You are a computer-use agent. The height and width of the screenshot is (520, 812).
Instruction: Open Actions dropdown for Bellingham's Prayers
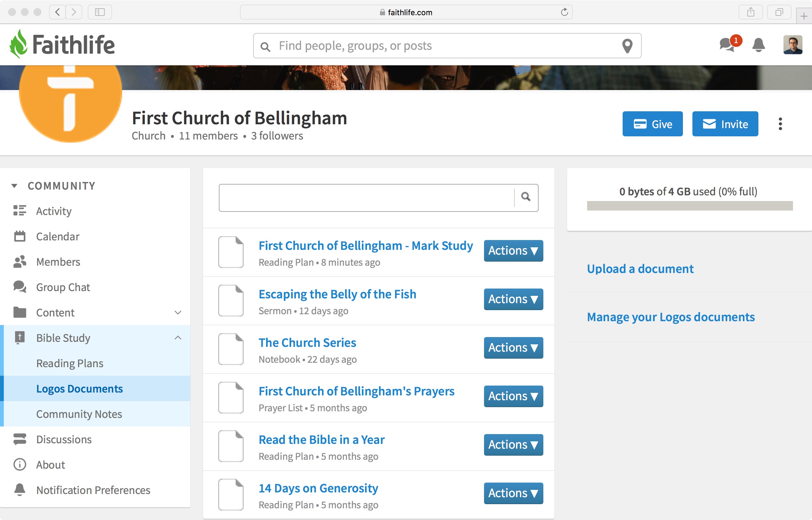point(514,396)
